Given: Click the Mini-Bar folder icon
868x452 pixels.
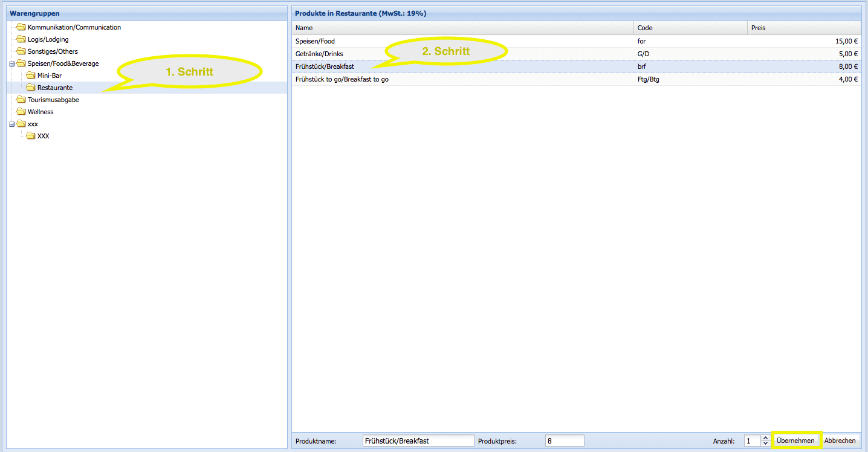Looking at the screenshot, I should [31, 76].
